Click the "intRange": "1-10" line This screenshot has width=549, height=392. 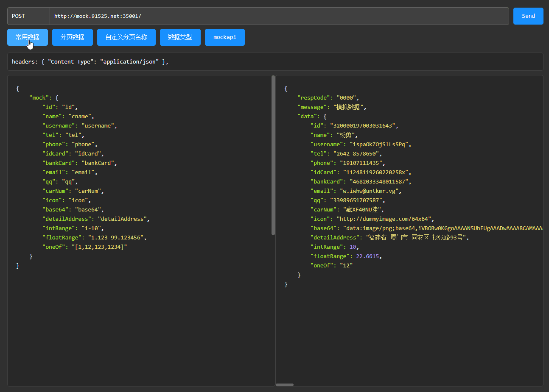(73, 228)
